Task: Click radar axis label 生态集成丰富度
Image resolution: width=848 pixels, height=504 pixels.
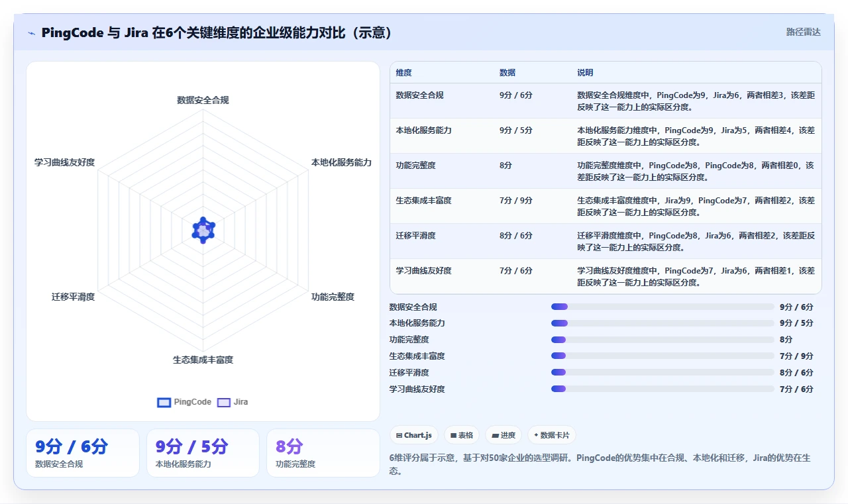Action: 203,360
